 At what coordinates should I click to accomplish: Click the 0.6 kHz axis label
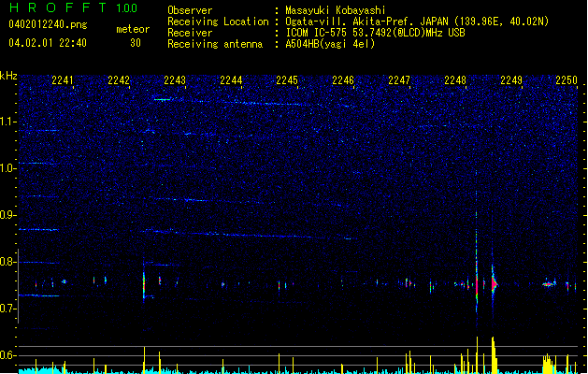(8, 355)
